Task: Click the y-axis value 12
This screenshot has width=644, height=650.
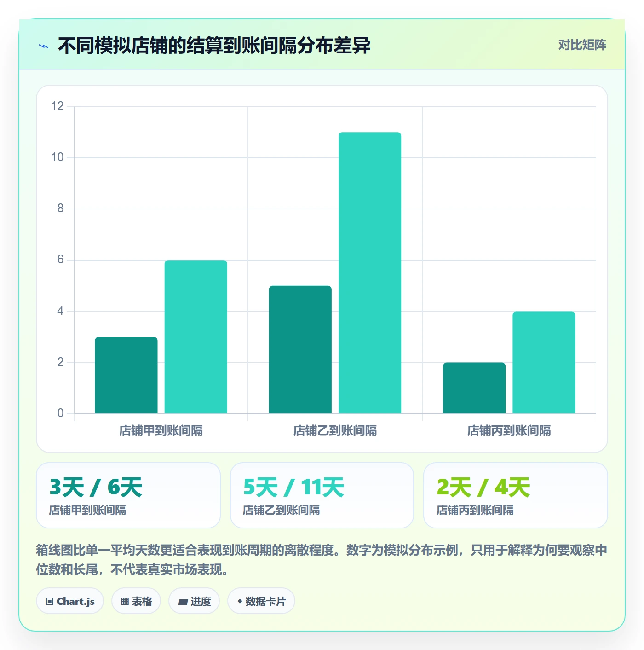Action: pos(57,106)
